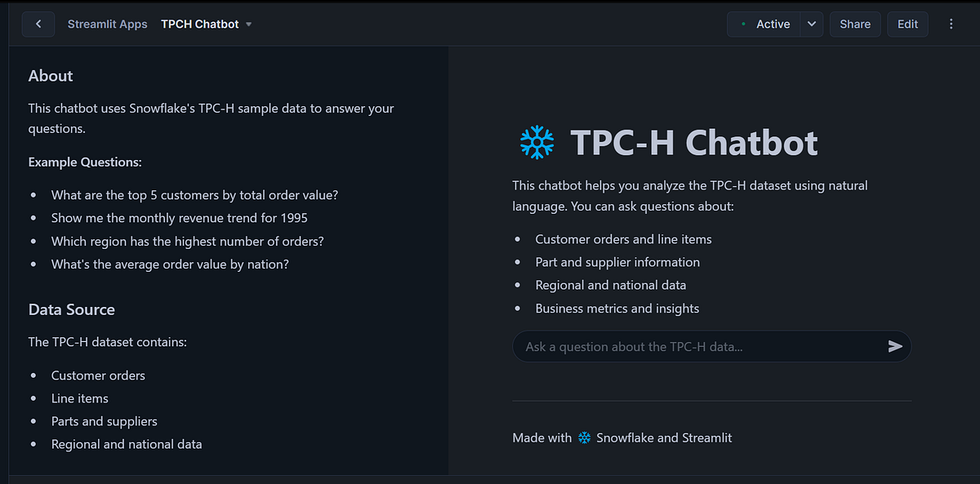Expand the Active status dropdown
The height and width of the screenshot is (484, 980).
tap(811, 24)
